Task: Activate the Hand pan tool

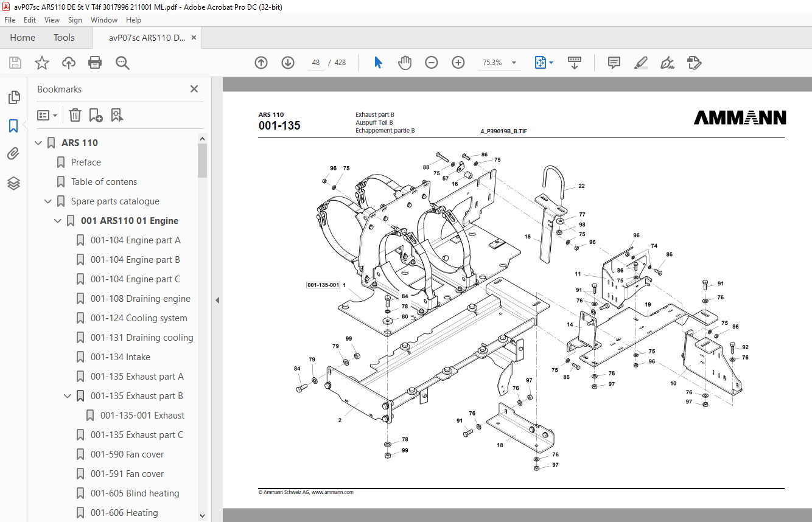Action: click(405, 63)
